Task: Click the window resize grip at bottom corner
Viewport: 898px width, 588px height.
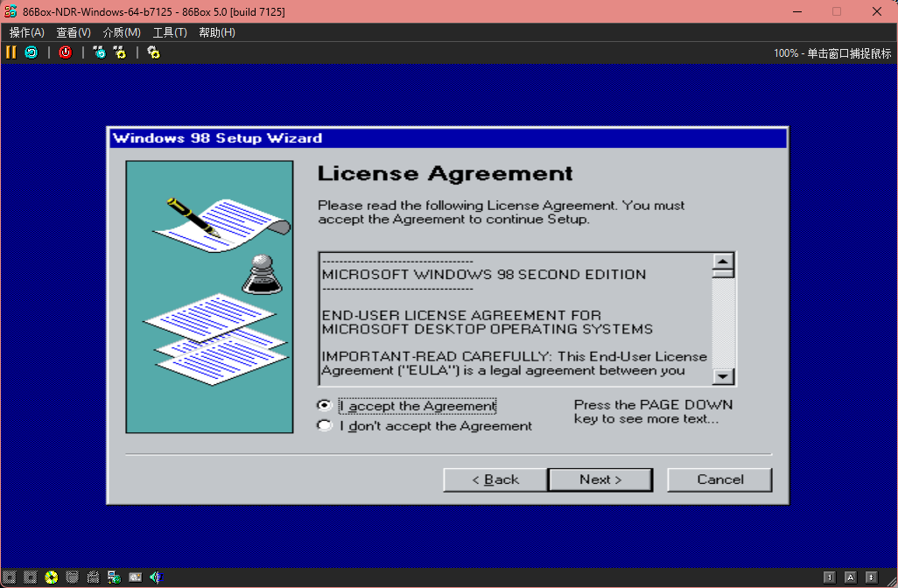Action: (x=891, y=581)
